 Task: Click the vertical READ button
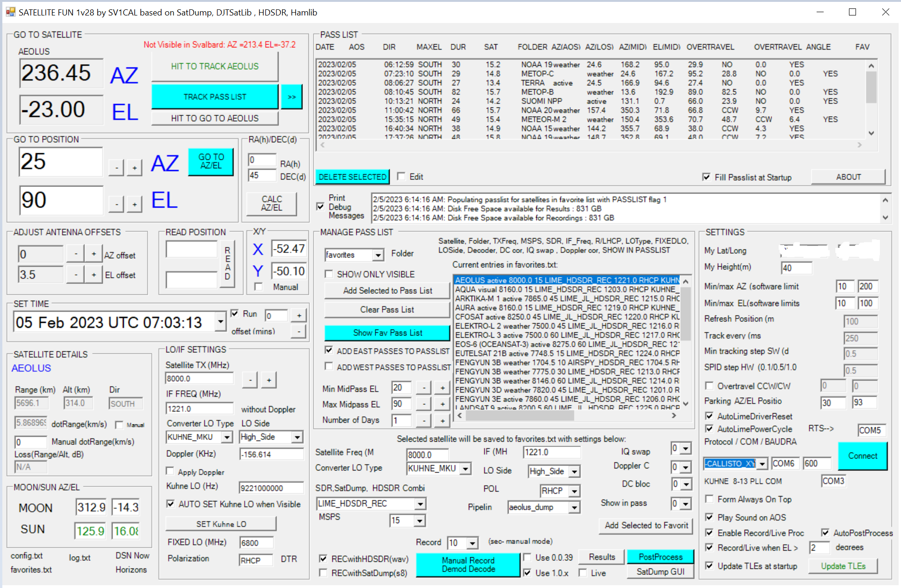point(227,263)
